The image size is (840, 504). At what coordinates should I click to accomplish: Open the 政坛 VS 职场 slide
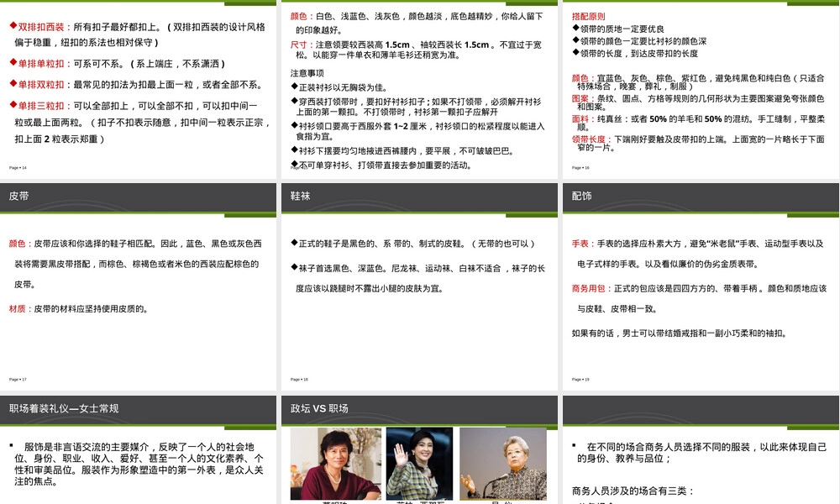(419, 450)
